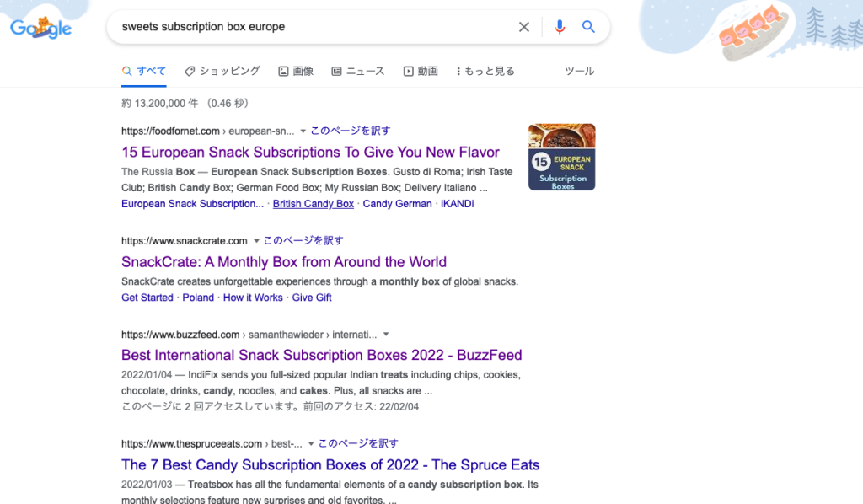Follow the British Candy Box sitelink
The width and height of the screenshot is (863, 504).
(314, 204)
